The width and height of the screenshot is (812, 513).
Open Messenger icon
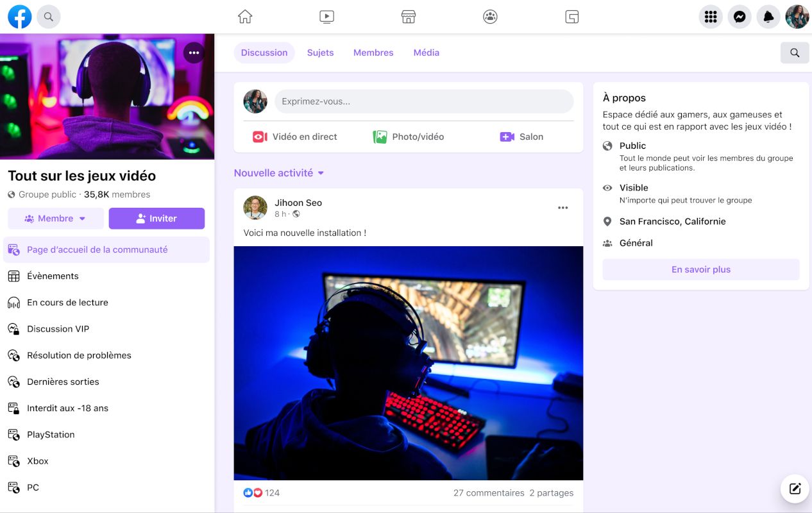(x=740, y=17)
